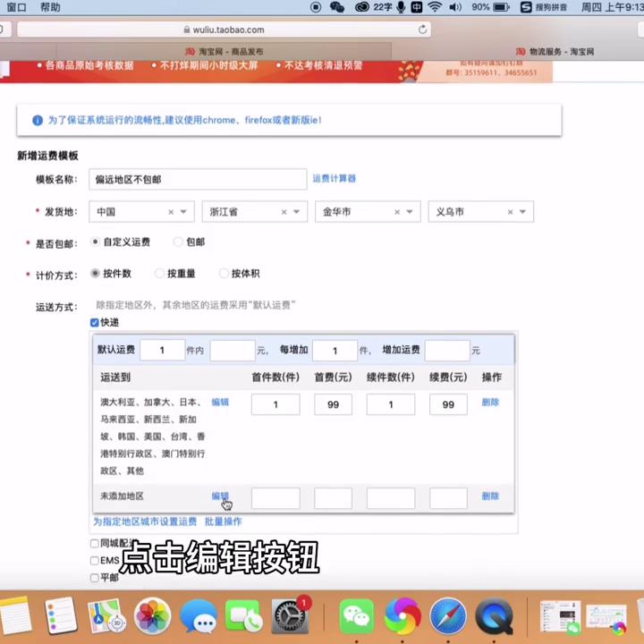The width and height of the screenshot is (644, 644).
Task: Click 编辑 for the 未添加地区 row
Action: (x=220, y=496)
